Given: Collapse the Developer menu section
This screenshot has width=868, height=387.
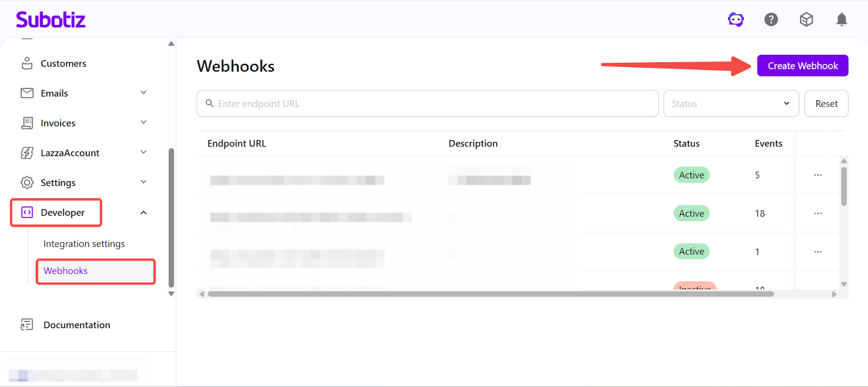Looking at the screenshot, I should point(144,212).
